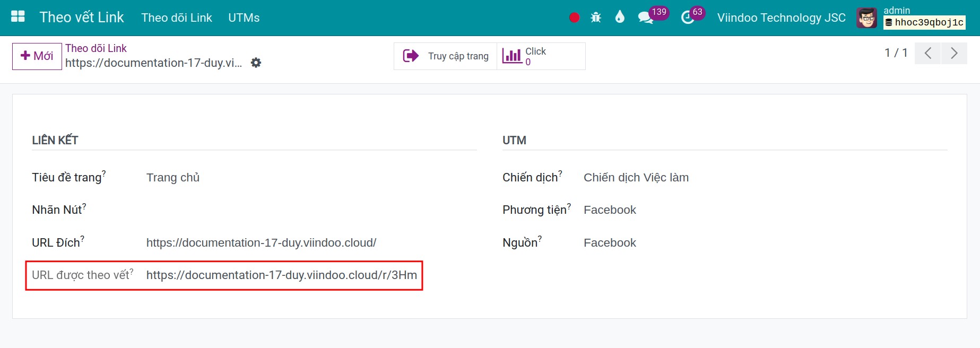Open Viindoo Technology JSC company switcher

pyautogui.click(x=782, y=18)
